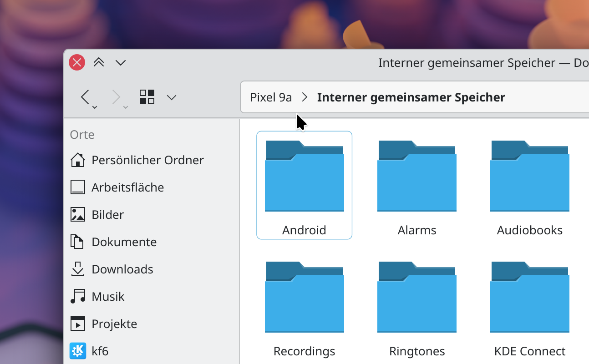Image resolution: width=589 pixels, height=364 pixels.
Task: Click the forward navigation arrow
Action: (x=117, y=97)
